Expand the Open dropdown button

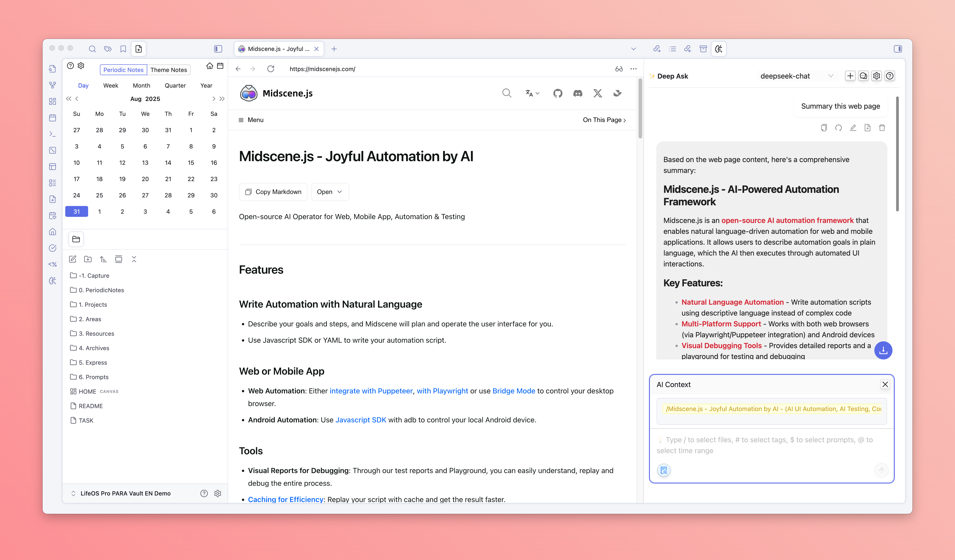(329, 192)
